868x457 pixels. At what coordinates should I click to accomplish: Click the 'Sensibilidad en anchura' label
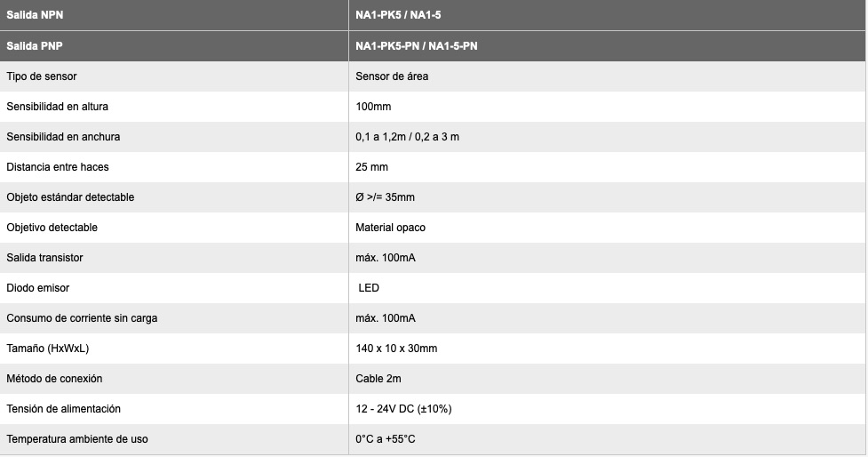tap(63, 137)
